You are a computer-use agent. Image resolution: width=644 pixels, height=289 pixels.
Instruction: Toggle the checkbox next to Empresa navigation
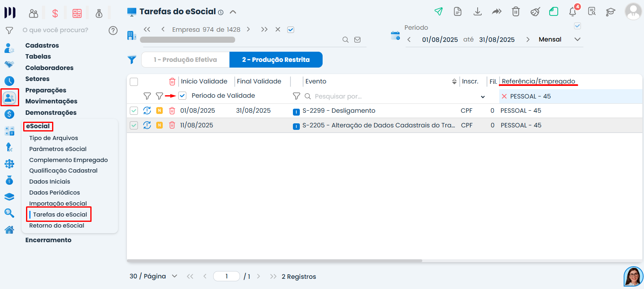pos(290,30)
